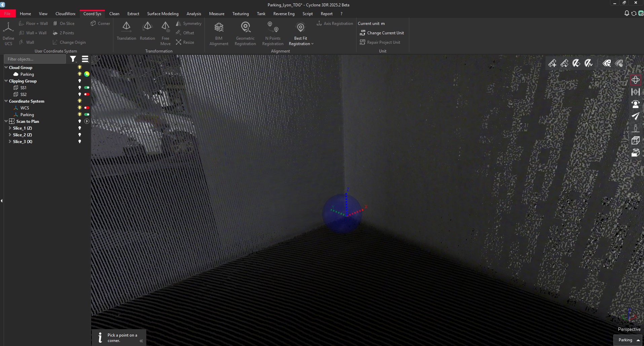Start N Points Registration

272,33
